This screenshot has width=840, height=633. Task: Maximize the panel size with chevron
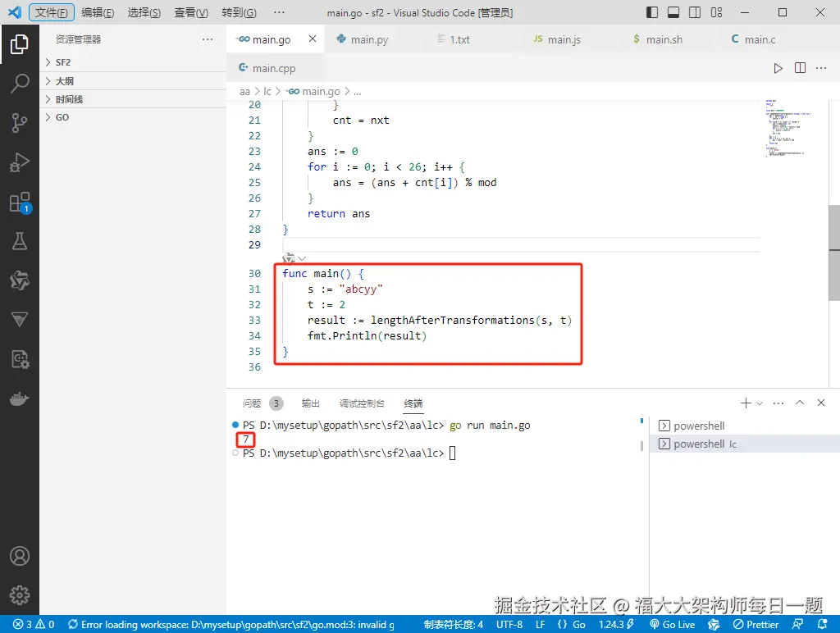pyautogui.click(x=800, y=403)
